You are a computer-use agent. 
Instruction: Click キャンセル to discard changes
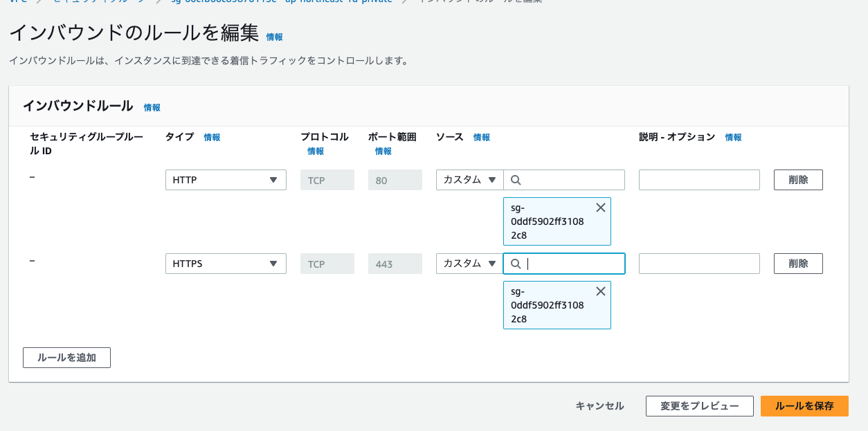click(599, 406)
